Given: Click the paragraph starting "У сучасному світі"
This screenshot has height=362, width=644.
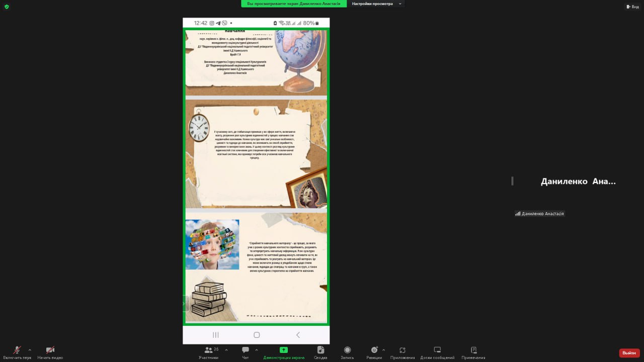Looking at the screenshot, I should (255, 145).
